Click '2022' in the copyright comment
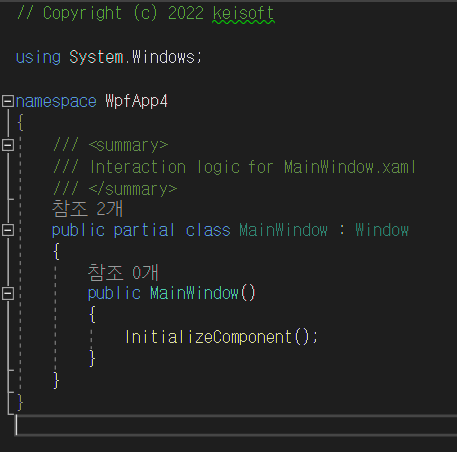This screenshot has width=457, height=452. (x=186, y=13)
